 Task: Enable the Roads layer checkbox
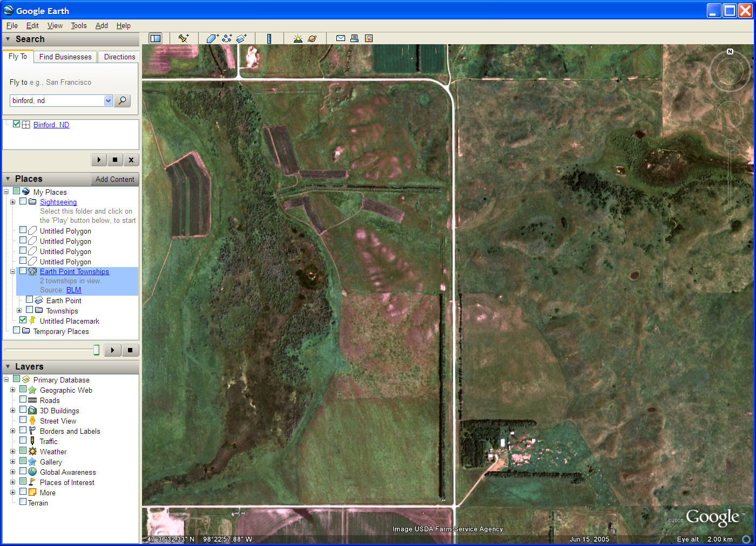(x=23, y=400)
